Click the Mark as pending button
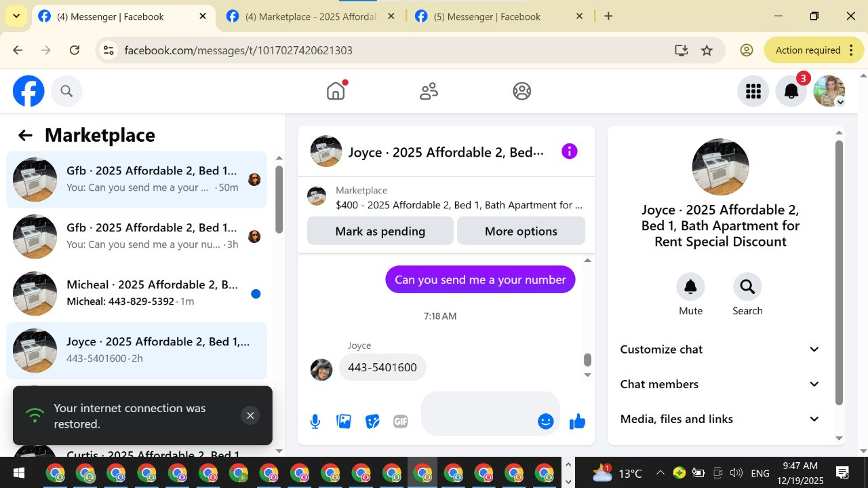This screenshot has width=868, height=488. point(380,231)
